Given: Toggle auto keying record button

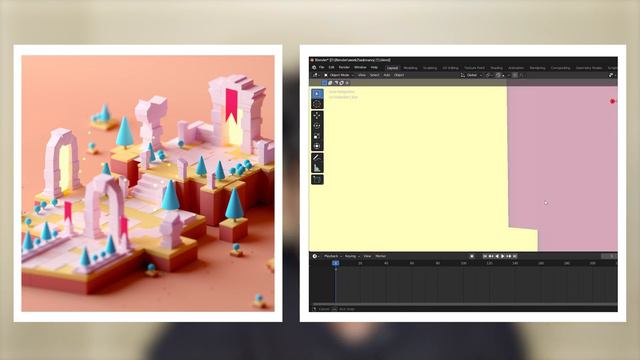Looking at the screenshot, I should click(472, 256).
